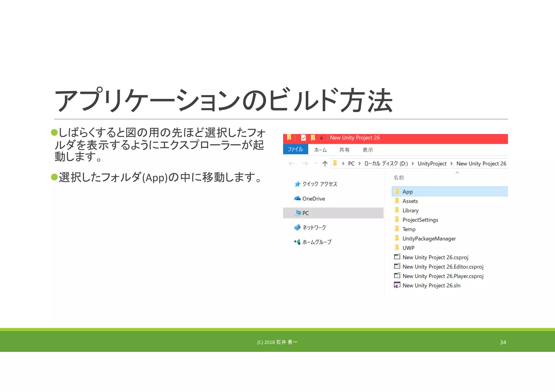The width and height of the screenshot is (555, 392).
Task: Click the ProjectSettings folder icon
Action: [x=397, y=219]
